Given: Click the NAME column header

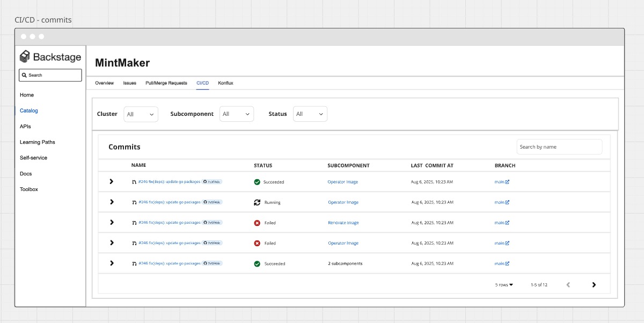Looking at the screenshot, I should pyautogui.click(x=138, y=165).
